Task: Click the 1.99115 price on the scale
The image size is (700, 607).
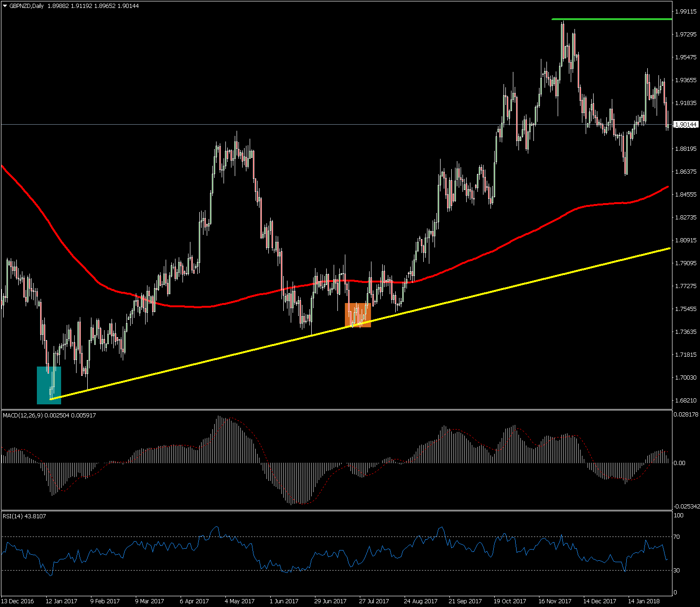Action: [x=686, y=12]
